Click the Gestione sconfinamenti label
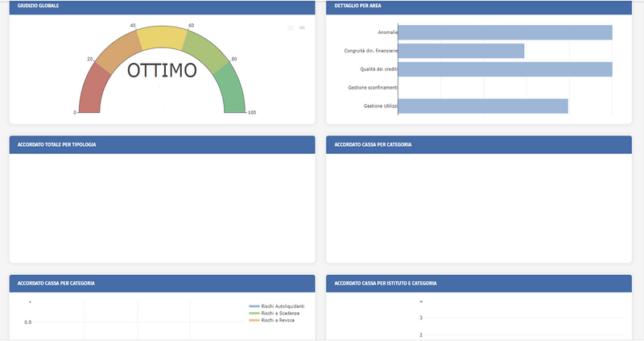Image resolution: width=644 pixels, height=341 pixels. [373, 88]
